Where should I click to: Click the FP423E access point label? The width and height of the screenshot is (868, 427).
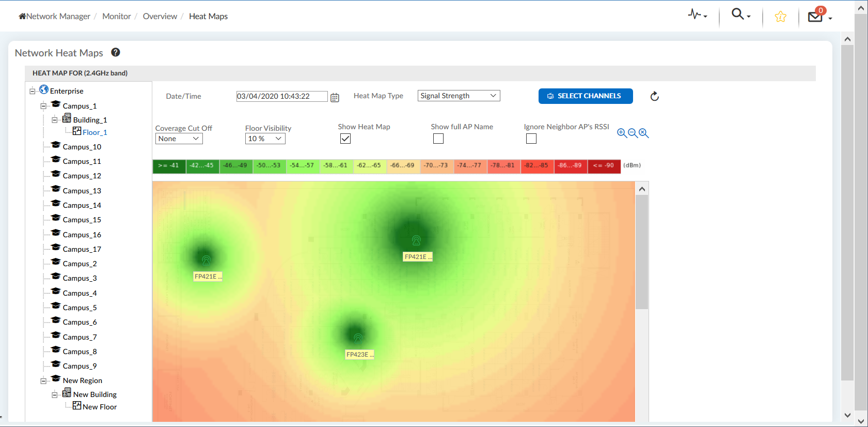[x=359, y=355]
